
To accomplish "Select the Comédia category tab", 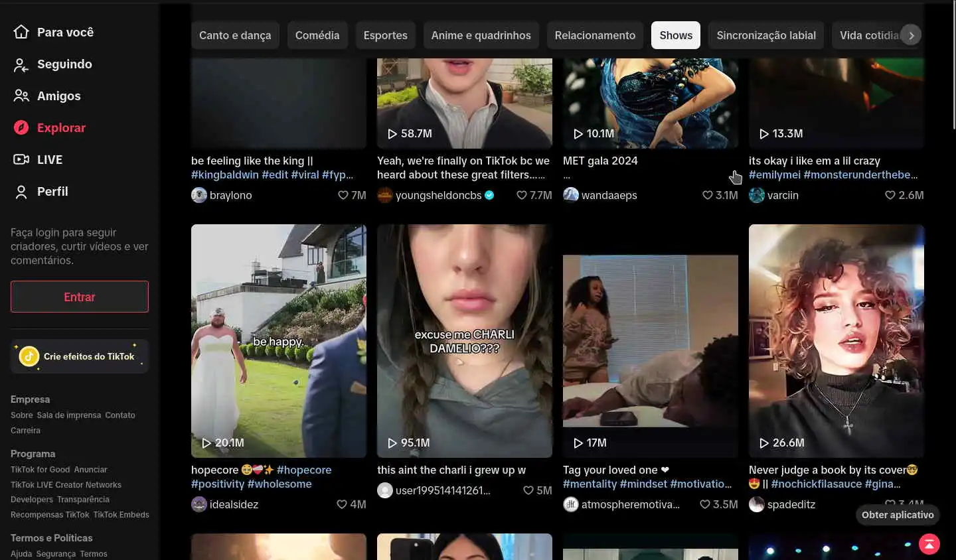I will click(x=317, y=35).
